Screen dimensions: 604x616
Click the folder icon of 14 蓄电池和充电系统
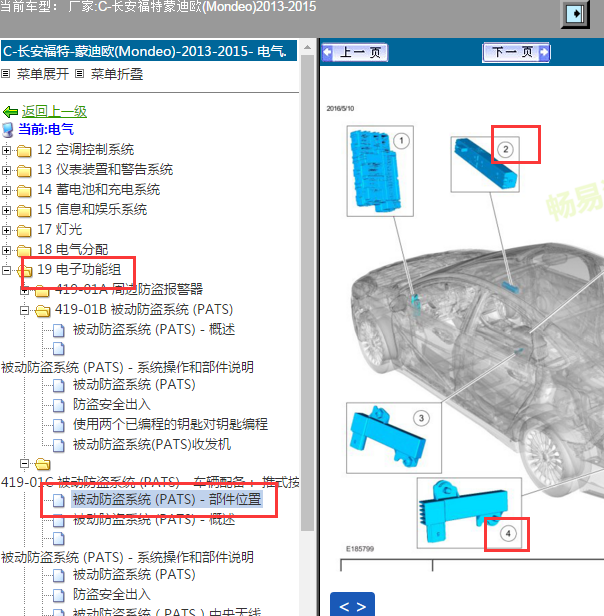click(x=24, y=191)
